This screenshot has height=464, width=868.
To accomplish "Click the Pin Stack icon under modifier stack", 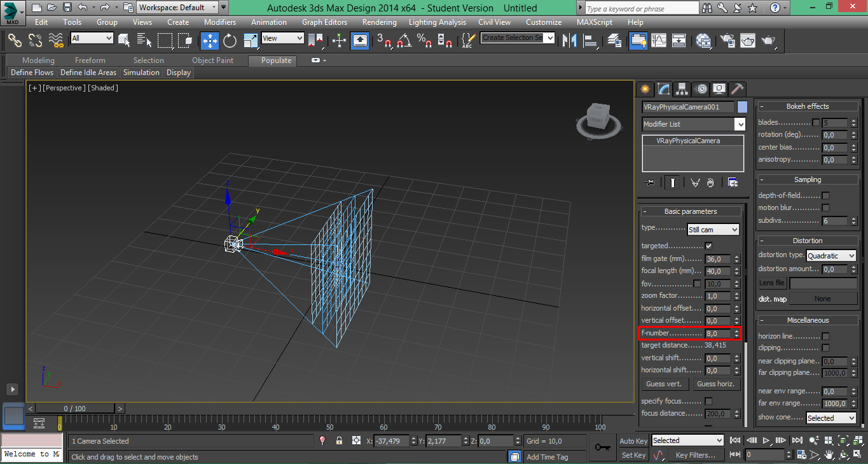I will pyautogui.click(x=649, y=183).
